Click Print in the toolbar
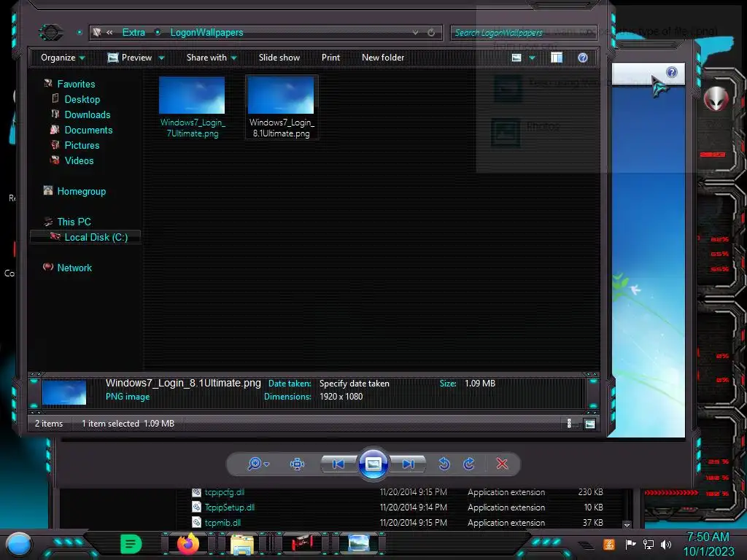The width and height of the screenshot is (747, 560). (330, 58)
